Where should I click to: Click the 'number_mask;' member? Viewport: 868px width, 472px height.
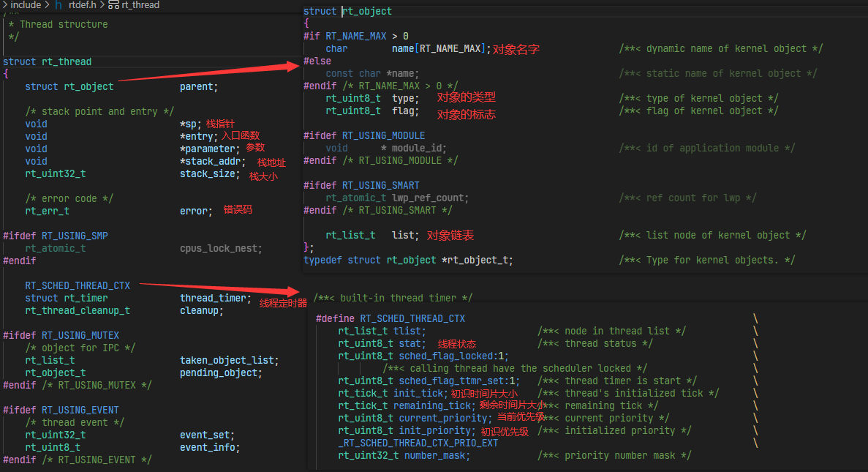pyautogui.click(x=437, y=455)
